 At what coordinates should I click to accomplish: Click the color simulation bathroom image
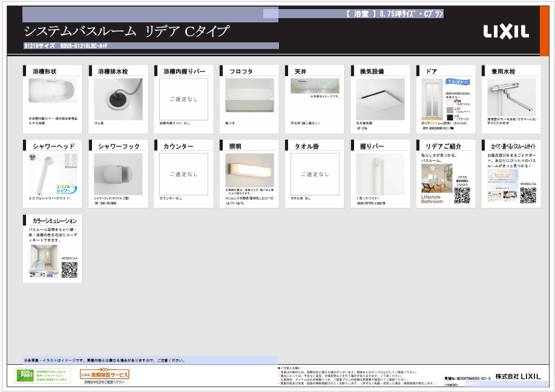click(x=44, y=261)
